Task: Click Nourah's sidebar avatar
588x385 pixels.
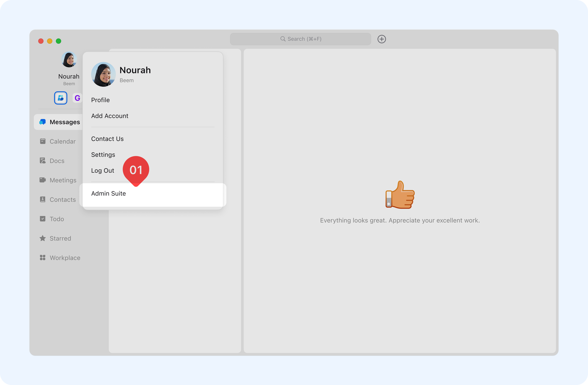Action: point(69,60)
